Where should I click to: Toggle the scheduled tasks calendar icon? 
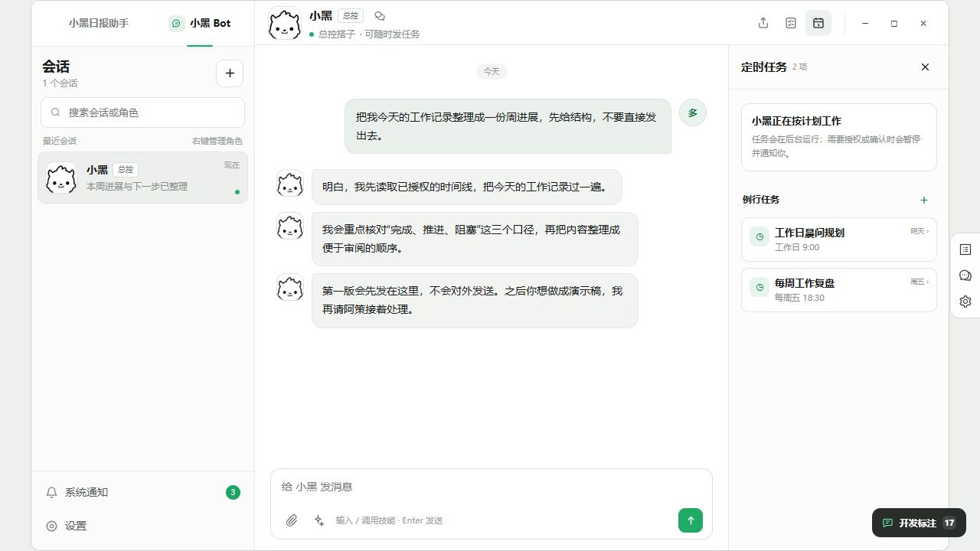point(818,23)
